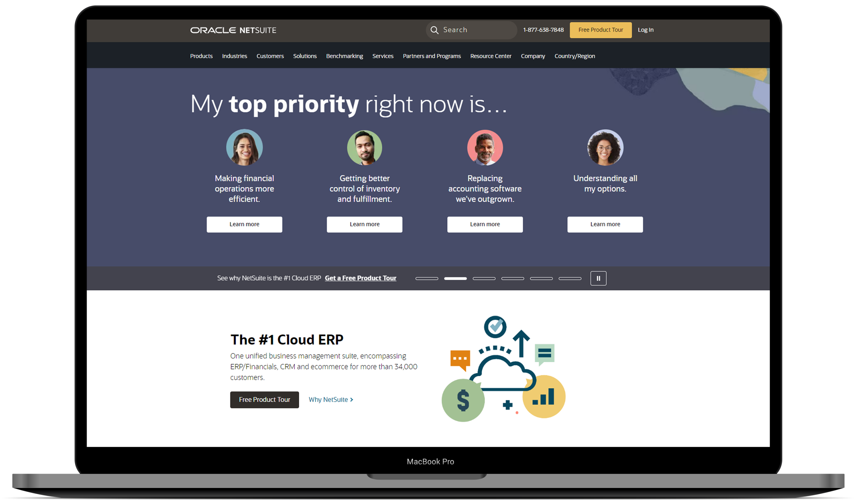
Task: Click the Search icon in the navbar
Action: coord(435,29)
